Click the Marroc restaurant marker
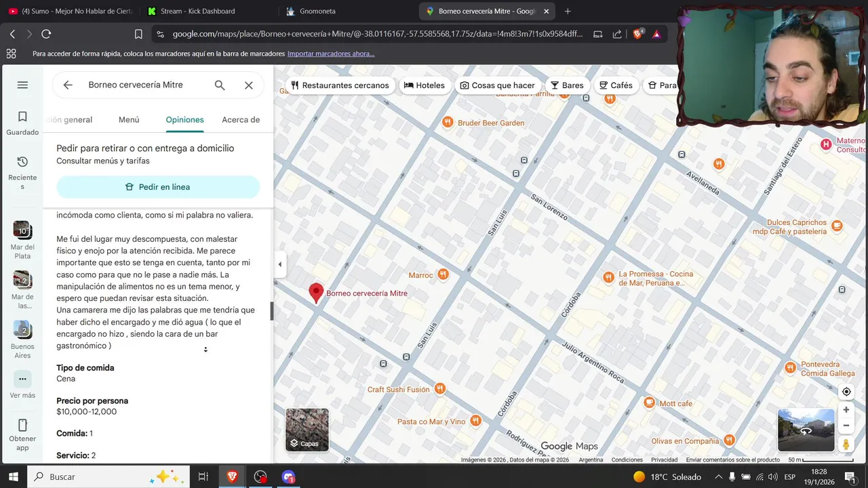Viewport: 868px width, 488px height. tap(443, 274)
